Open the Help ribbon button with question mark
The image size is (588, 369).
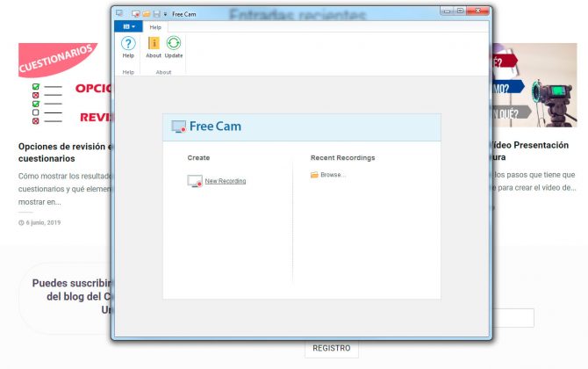(x=128, y=47)
